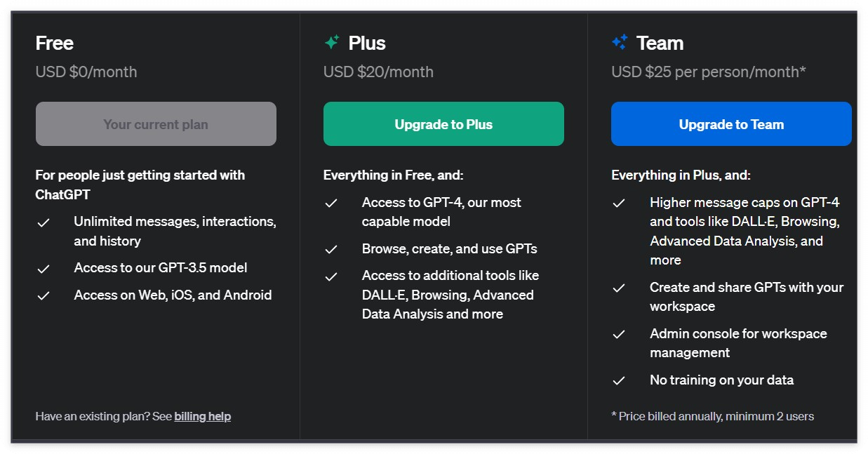The width and height of the screenshot is (868, 454).
Task: Click the annual billing footnote text
Action: 712,416
